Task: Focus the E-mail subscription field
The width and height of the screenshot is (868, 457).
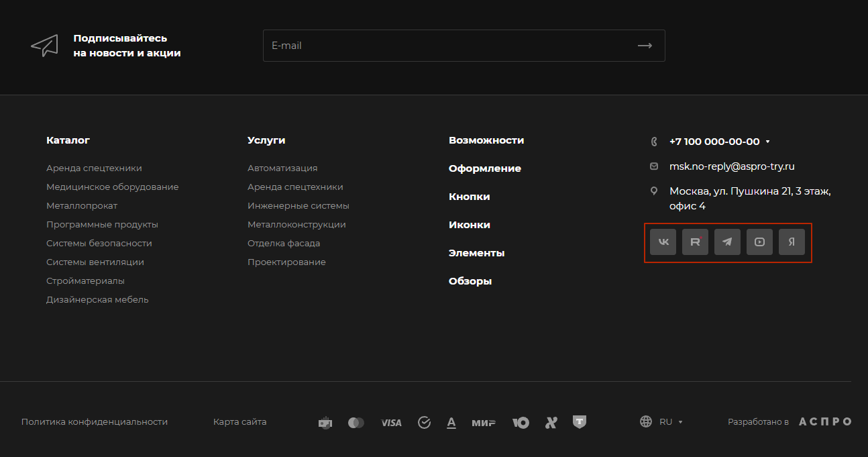Action: tap(443, 46)
